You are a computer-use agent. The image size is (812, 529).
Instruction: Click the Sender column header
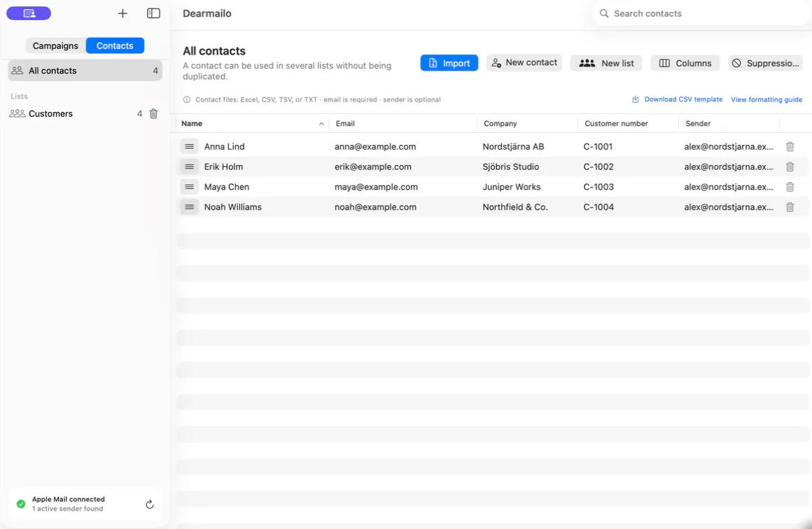pyautogui.click(x=698, y=124)
